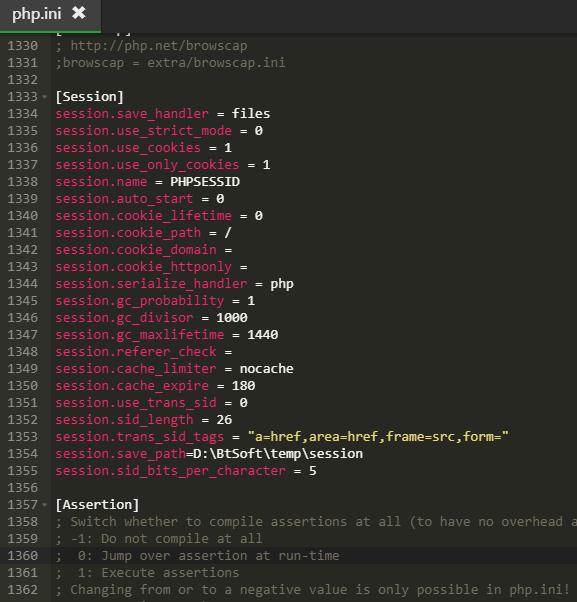The image size is (577, 602).
Task: Click session.cookie_domain setting name
Action: (136, 250)
